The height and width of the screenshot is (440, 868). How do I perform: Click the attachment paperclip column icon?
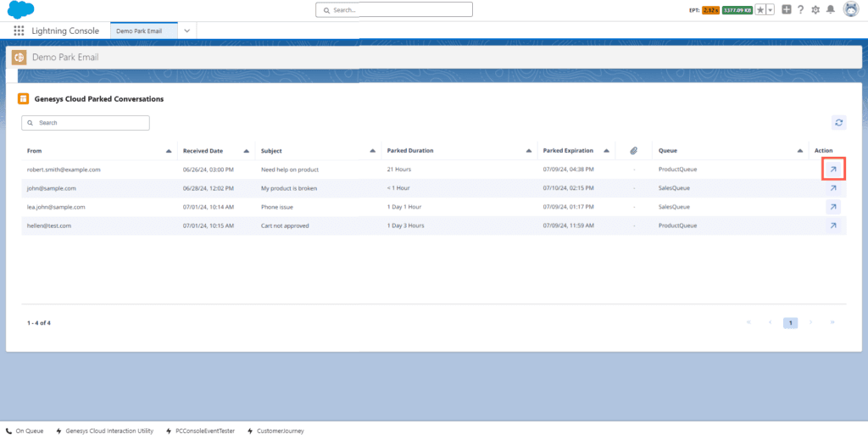tap(634, 151)
